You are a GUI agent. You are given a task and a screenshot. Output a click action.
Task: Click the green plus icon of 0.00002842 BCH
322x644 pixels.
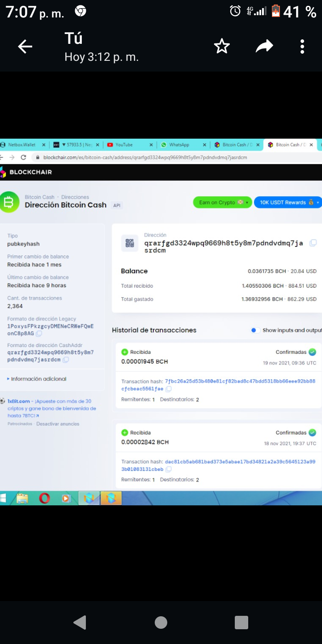coord(125,432)
